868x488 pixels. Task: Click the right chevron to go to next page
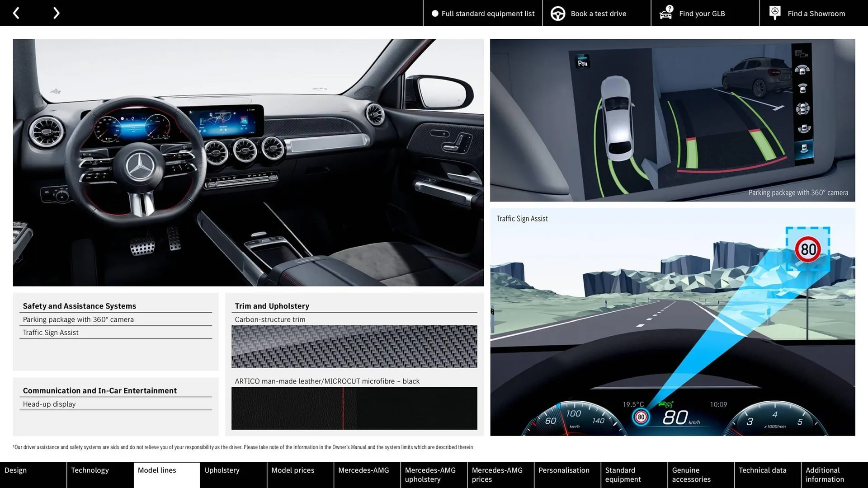56,13
